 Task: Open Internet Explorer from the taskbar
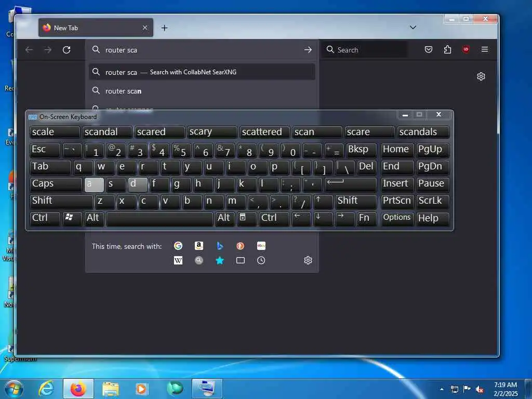46,389
